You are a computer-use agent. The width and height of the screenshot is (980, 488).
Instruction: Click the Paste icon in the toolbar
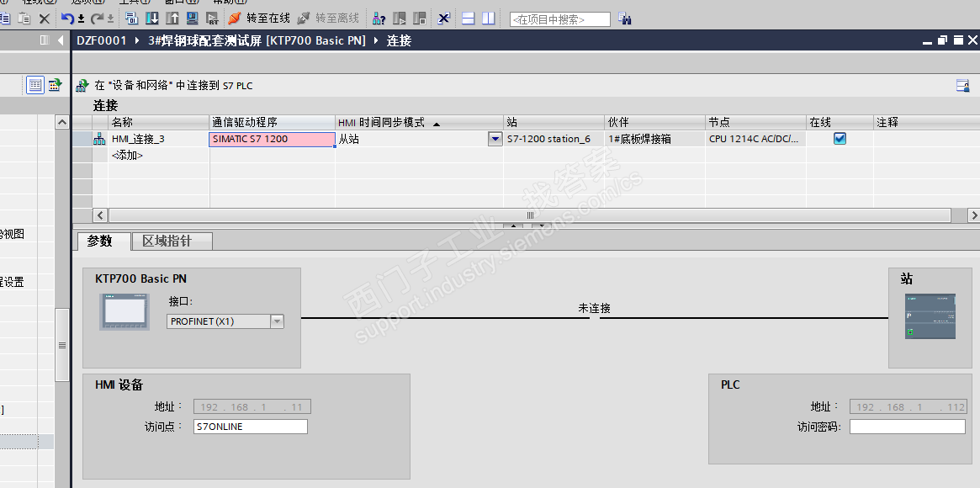tap(24, 19)
